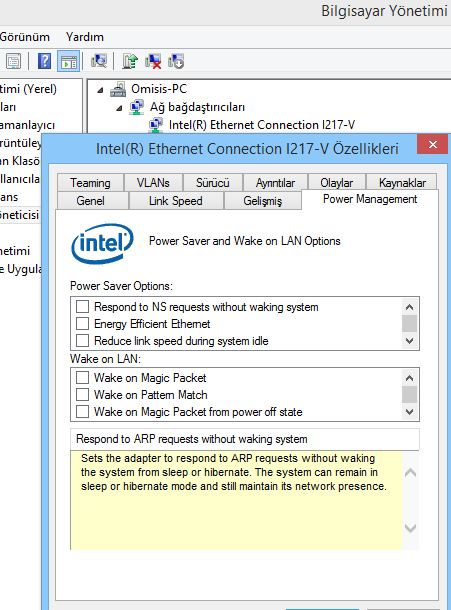This screenshot has width=451, height=610.
Task: Click down arrow of description text scrollbar
Action: coord(410,528)
